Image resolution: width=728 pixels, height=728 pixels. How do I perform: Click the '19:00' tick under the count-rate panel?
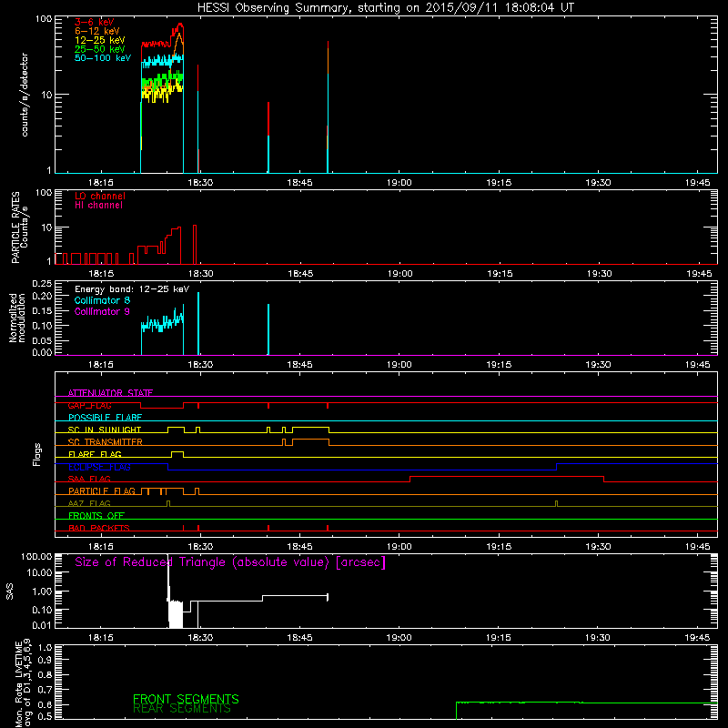pyautogui.click(x=399, y=183)
